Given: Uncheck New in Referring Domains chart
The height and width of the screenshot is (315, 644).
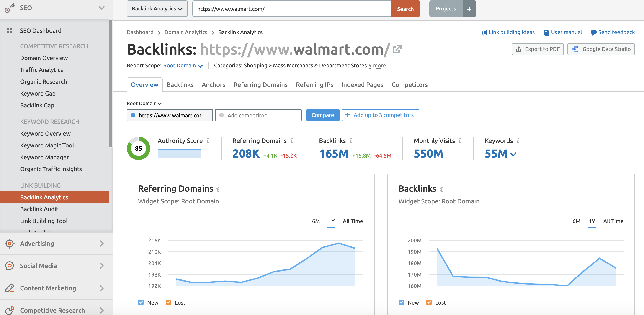Looking at the screenshot, I should [x=141, y=302].
